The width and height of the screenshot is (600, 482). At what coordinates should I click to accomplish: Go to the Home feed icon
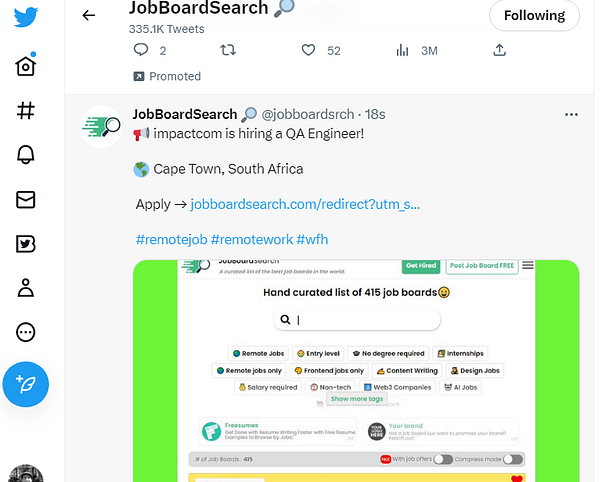tap(26, 65)
